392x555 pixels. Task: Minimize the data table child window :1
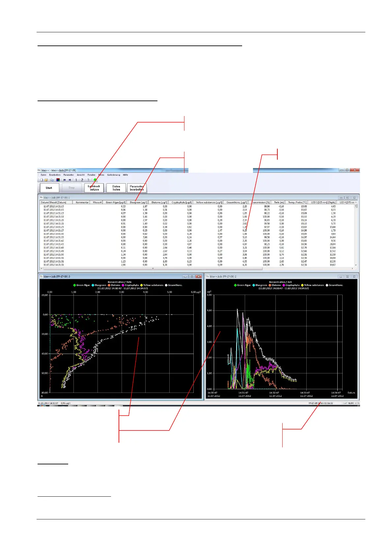341,198
